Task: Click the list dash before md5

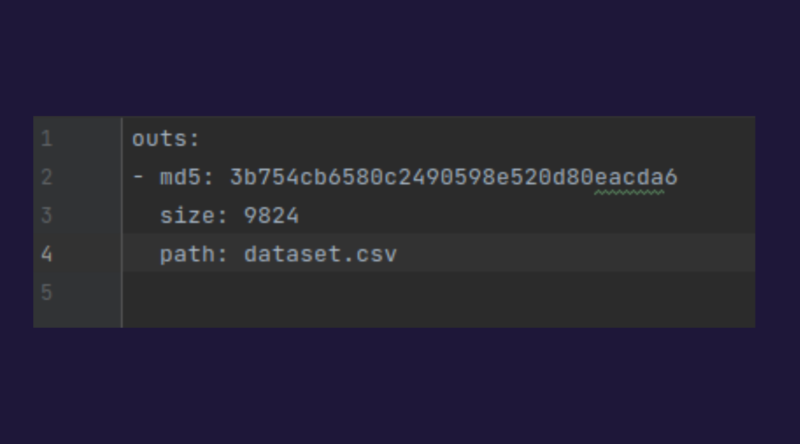Action: [x=138, y=177]
